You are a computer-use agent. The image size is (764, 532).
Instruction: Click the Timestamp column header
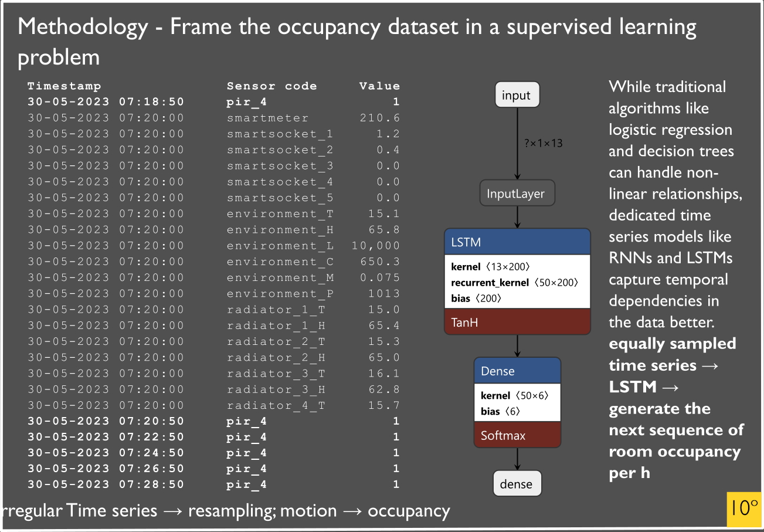[64, 86]
